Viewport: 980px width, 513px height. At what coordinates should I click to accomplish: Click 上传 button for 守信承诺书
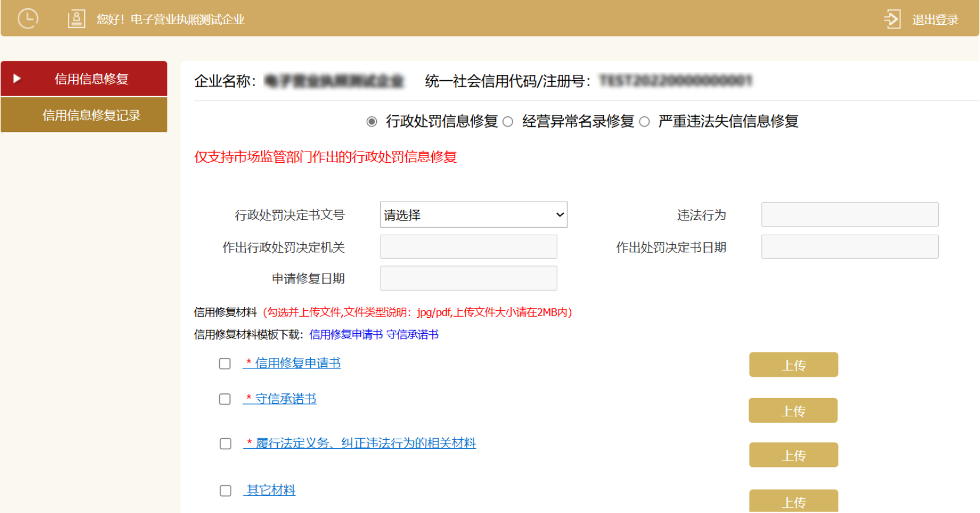792,411
